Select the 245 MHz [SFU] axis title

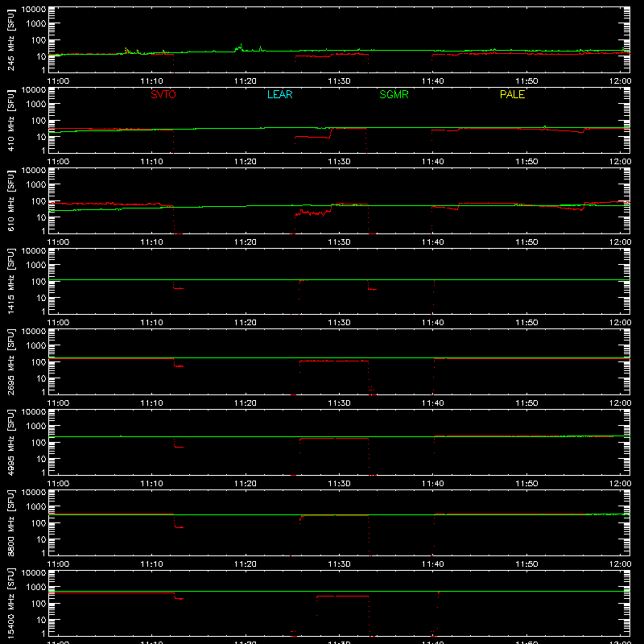(11, 39)
